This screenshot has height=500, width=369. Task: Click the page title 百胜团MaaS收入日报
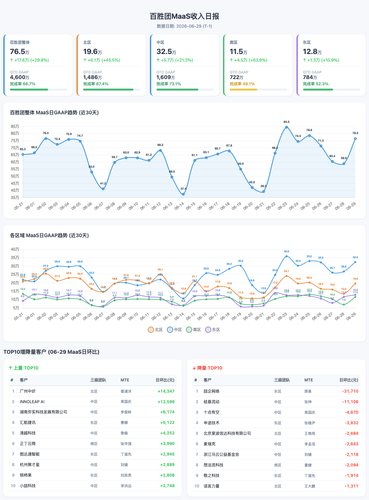(x=184, y=16)
